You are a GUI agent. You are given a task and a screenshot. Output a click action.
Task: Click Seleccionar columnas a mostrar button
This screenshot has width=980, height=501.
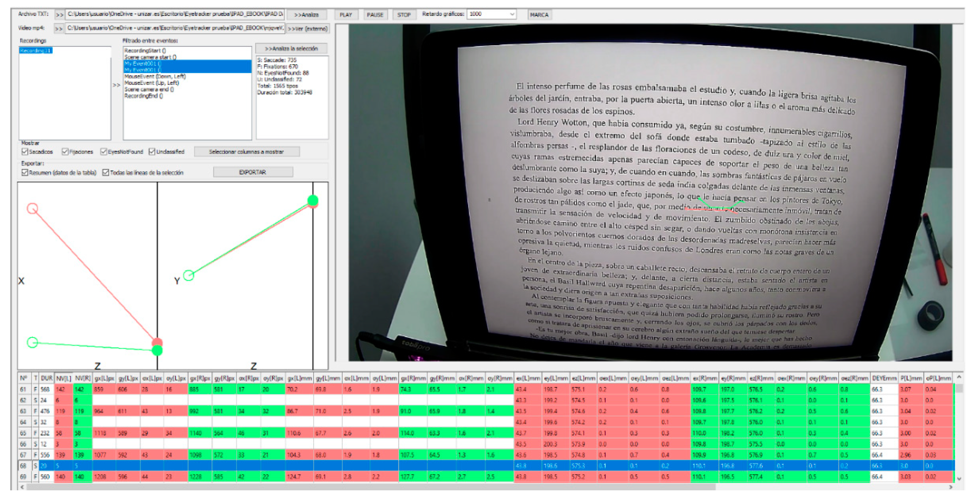pyautogui.click(x=247, y=152)
